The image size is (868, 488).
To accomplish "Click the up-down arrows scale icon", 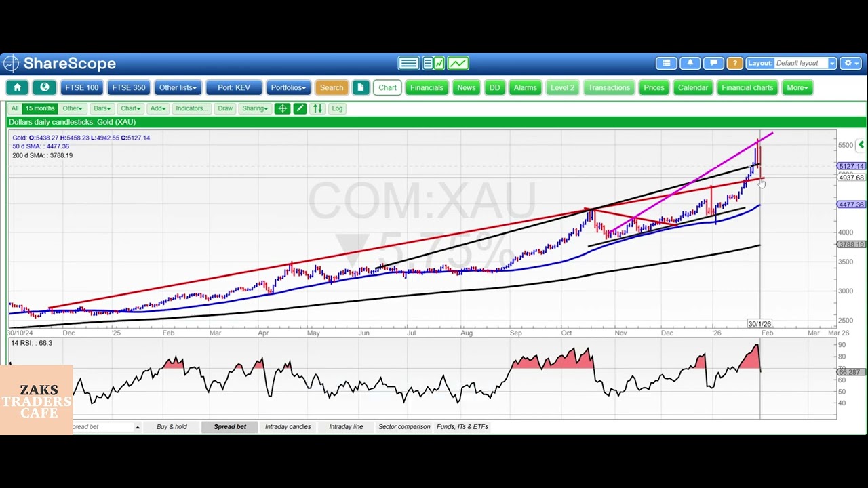I will 317,108.
